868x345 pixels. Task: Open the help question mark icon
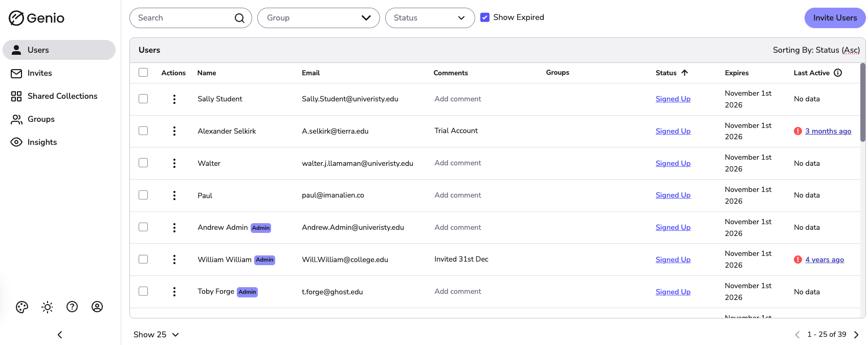pos(72,307)
